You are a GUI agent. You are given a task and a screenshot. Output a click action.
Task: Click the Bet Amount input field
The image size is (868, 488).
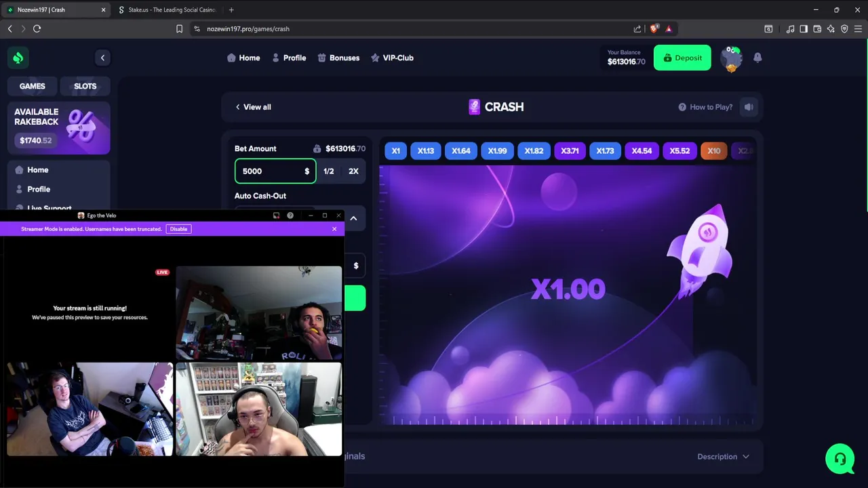(x=275, y=171)
